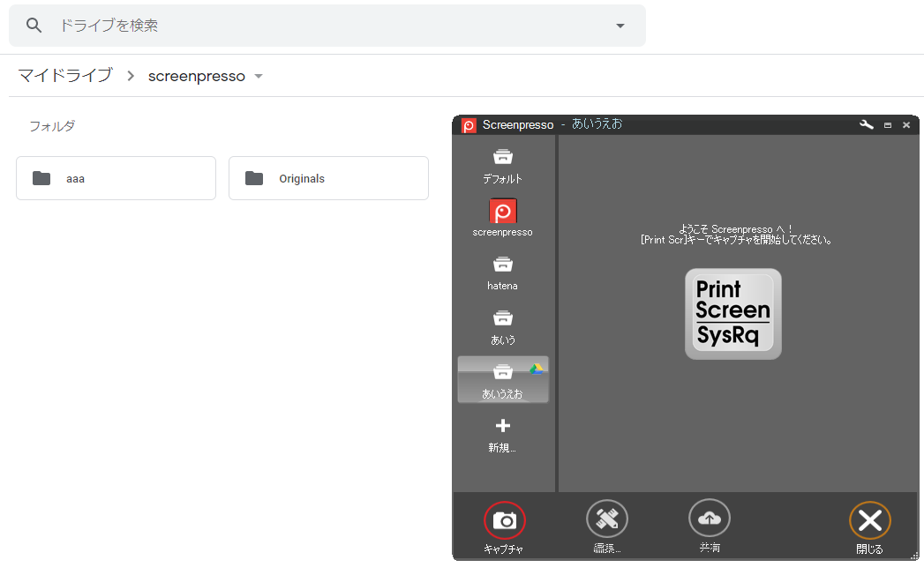Open the screenpresso breadcrumb folder menu
This screenshot has width=924, height=575.
click(258, 76)
